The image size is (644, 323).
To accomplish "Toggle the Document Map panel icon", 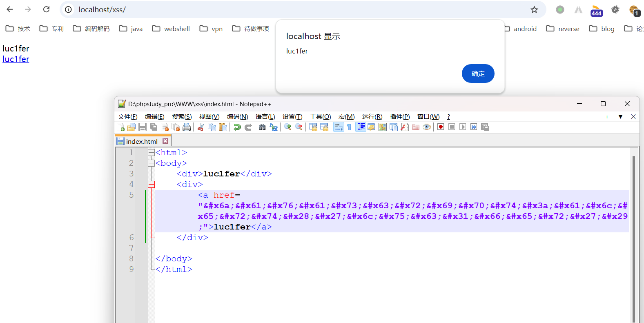I will click(x=383, y=127).
